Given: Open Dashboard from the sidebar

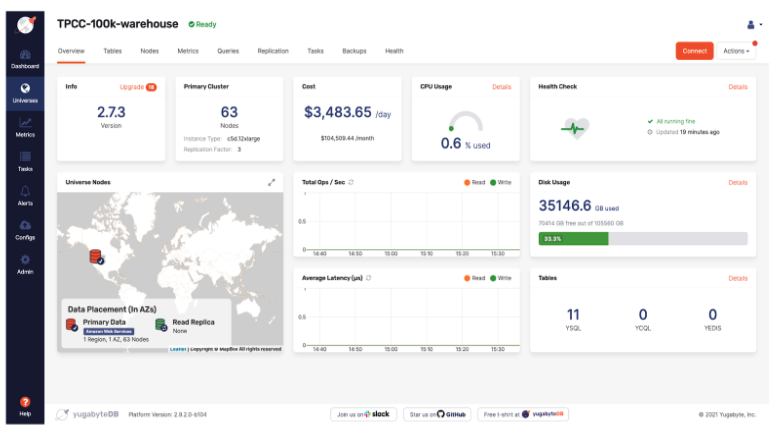Looking at the screenshot, I should point(25,57).
